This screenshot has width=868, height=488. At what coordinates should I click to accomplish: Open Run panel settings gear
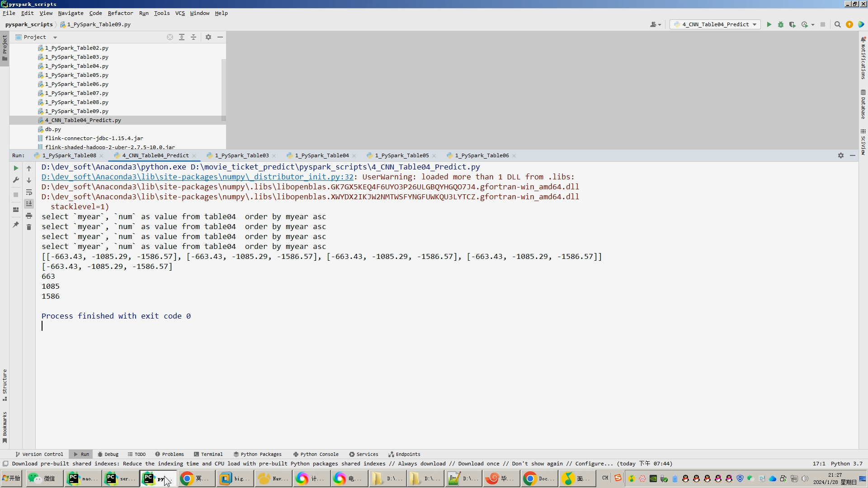point(840,155)
